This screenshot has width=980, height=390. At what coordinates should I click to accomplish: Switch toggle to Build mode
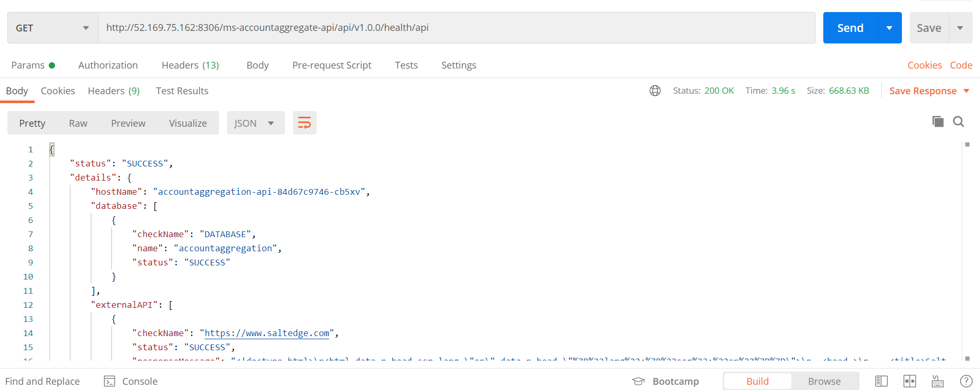click(757, 381)
